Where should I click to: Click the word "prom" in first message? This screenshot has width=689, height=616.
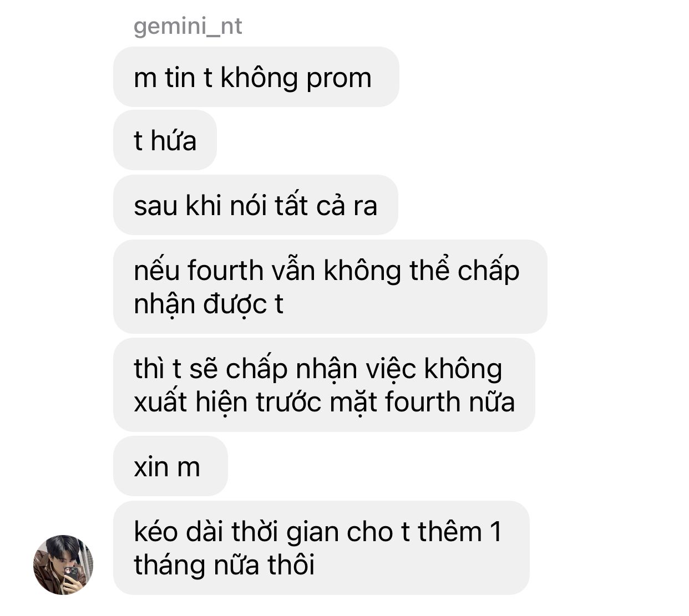point(338,79)
